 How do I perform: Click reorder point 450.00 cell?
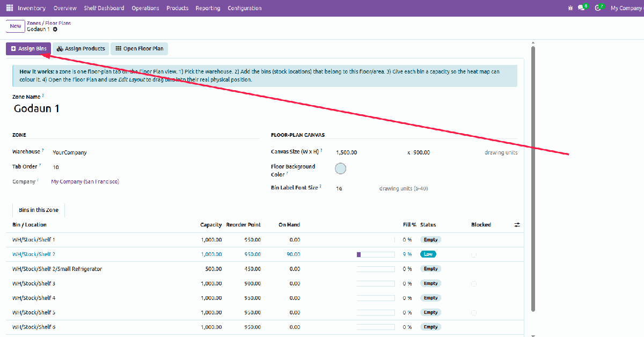[252, 269]
